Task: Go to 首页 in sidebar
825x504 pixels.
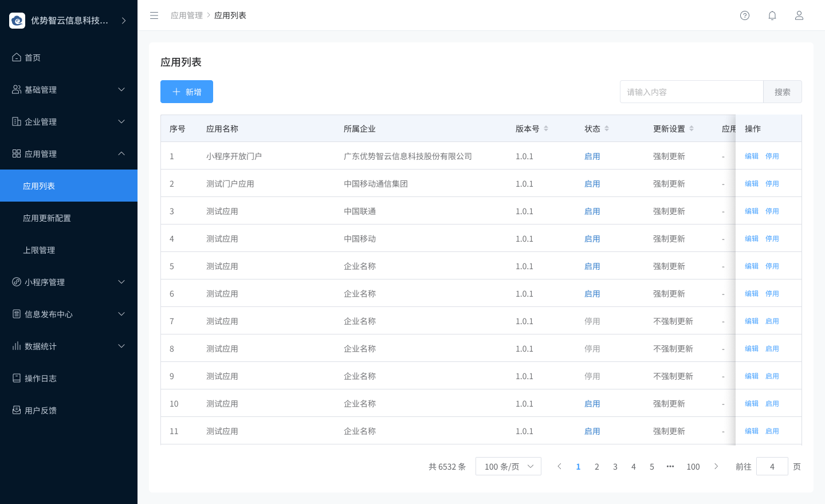Action: (69, 57)
